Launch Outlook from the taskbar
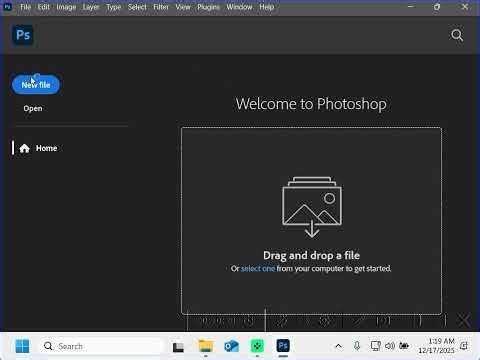 [x=231, y=346]
